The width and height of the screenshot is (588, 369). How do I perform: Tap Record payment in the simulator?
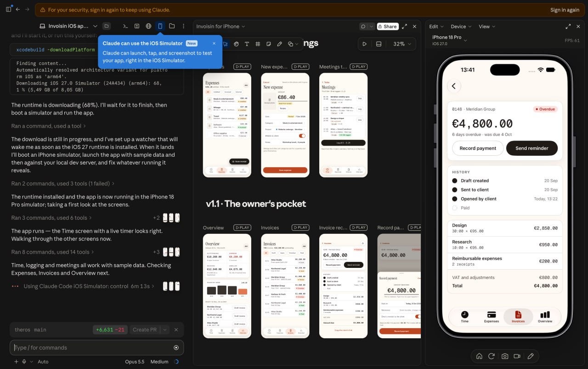coord(478,148)
